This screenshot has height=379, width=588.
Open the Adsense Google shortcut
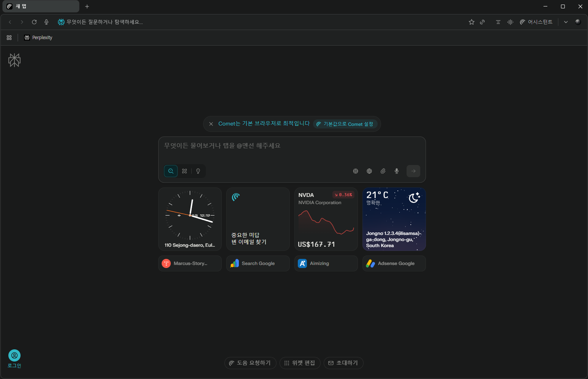[394, 263]
